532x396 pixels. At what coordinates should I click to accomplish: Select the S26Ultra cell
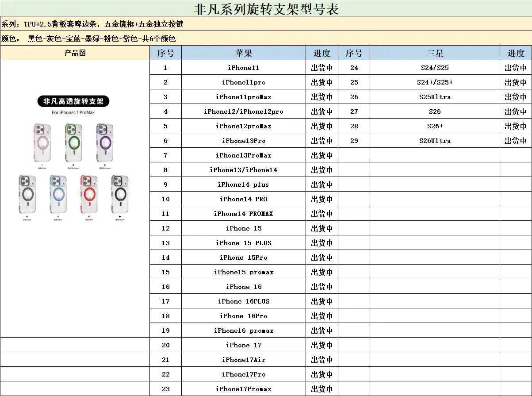[435, 141]
